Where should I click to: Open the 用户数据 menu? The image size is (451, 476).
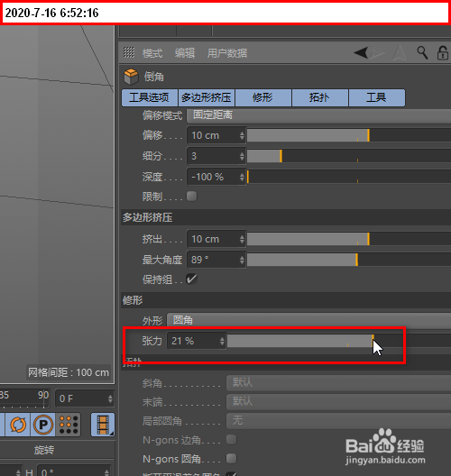[x=227, y=53]
